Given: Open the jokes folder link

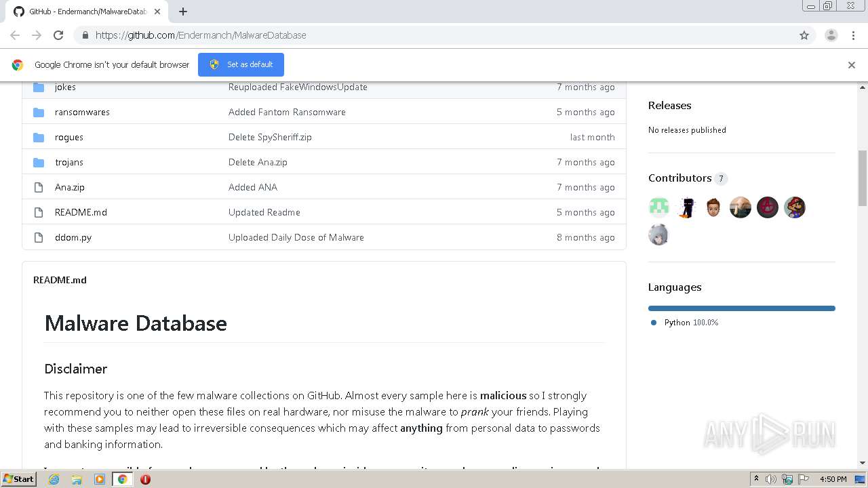Looking at the screenshot, I should pyautogui.click(x=65, y=87).
